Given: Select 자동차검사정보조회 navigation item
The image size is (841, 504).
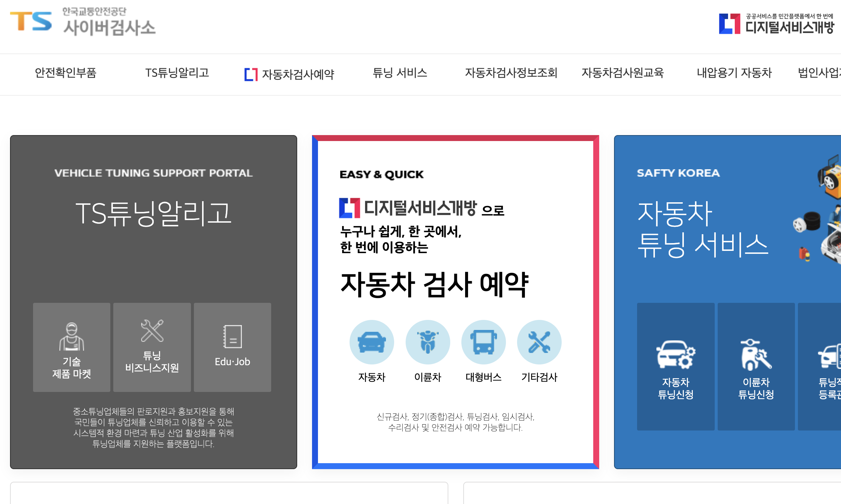Looking at the screenshot, I should pyautogui.click(x=511, y=73).
